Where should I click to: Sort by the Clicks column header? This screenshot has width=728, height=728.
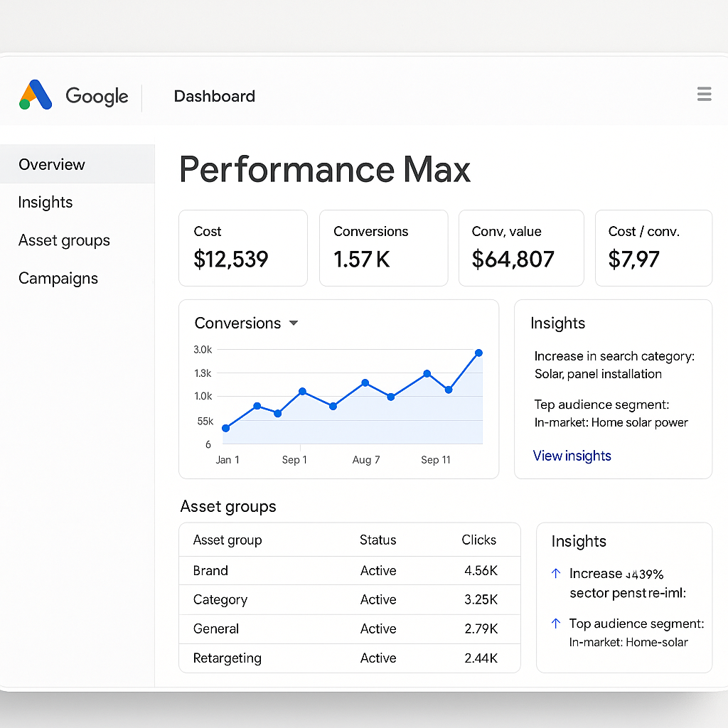(478, 540)
